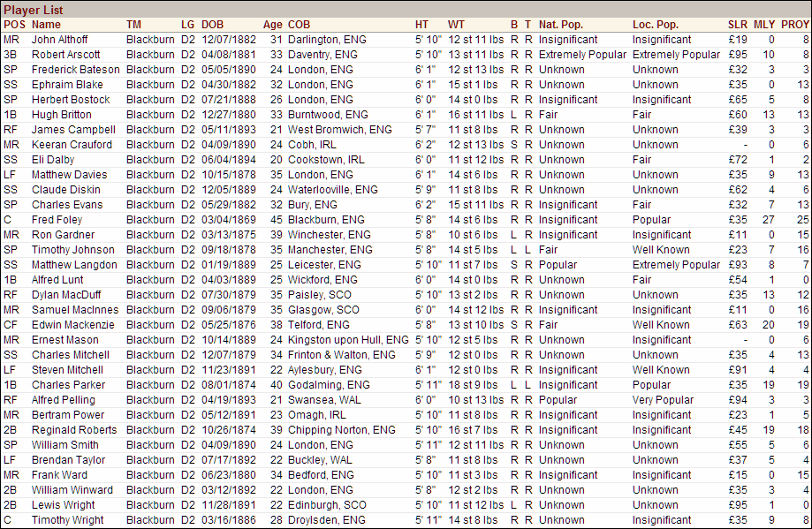Click the Player List title bar

click(406, 10)
